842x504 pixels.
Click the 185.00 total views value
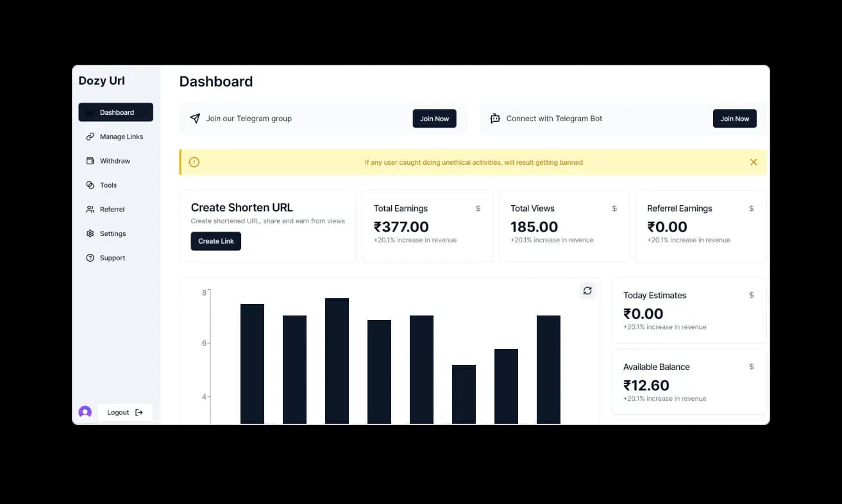click(534, 227)
